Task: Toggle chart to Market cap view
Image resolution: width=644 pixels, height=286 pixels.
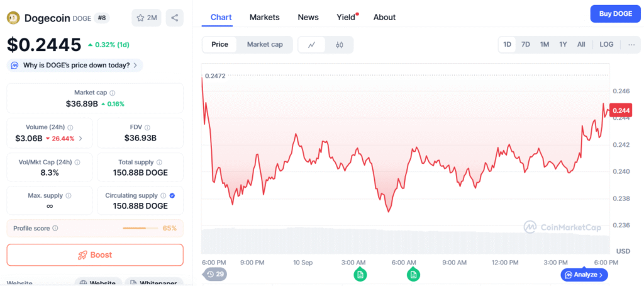Action: point(264,45)
